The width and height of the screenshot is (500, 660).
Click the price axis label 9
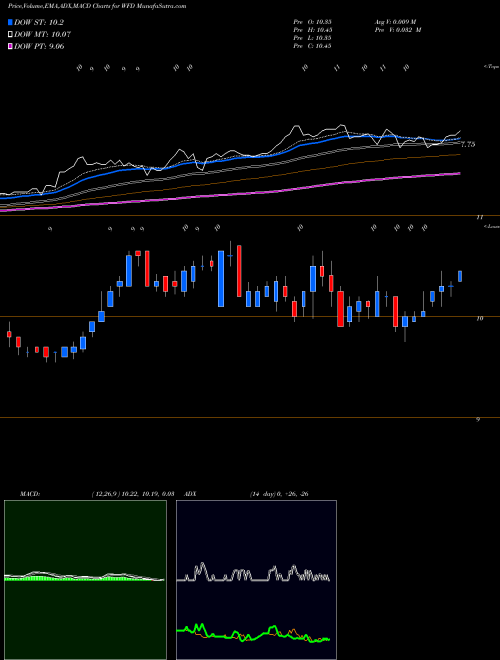tap(478, 420)
